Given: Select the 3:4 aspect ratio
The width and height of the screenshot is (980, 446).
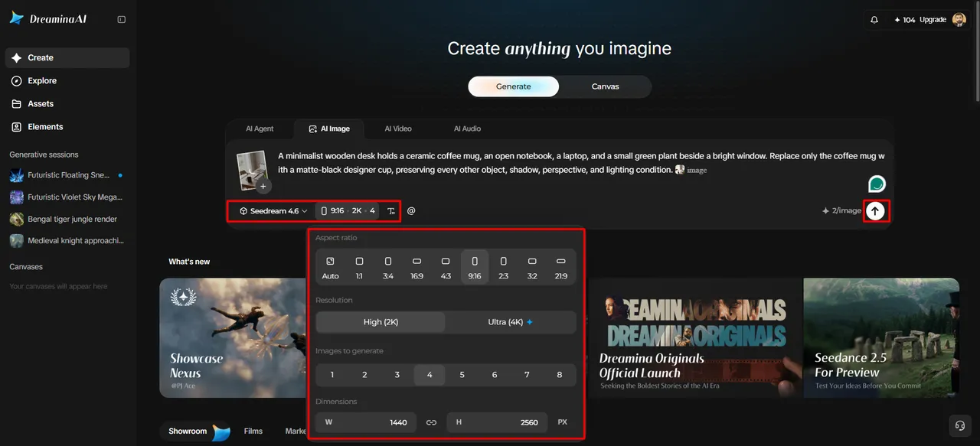Looking at the screenshot, I should [x=388, y=268].
